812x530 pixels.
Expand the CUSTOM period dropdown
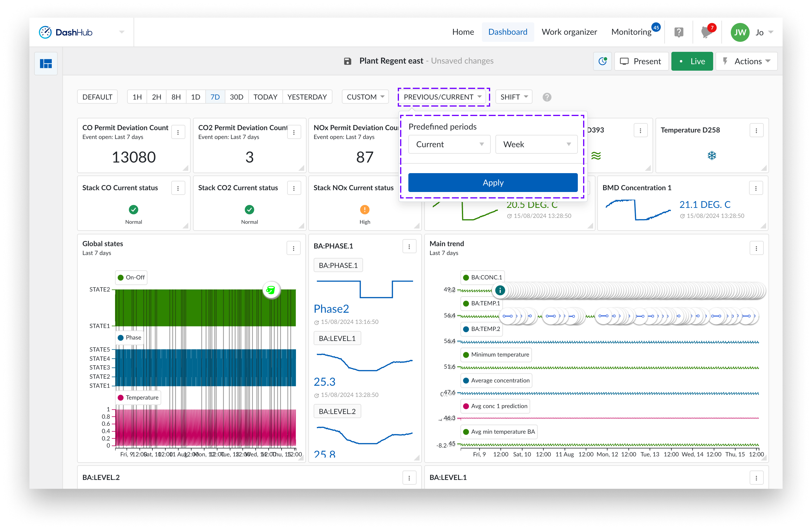pos(365,97)
